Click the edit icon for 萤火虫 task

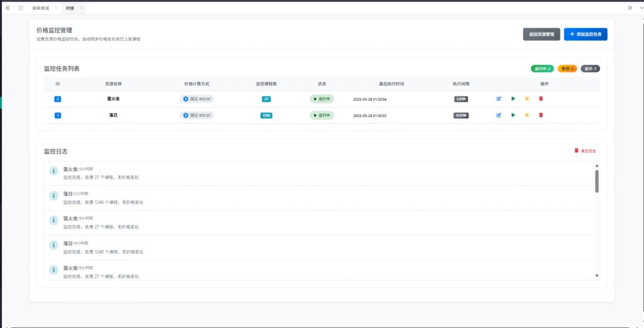coord(499,99)
